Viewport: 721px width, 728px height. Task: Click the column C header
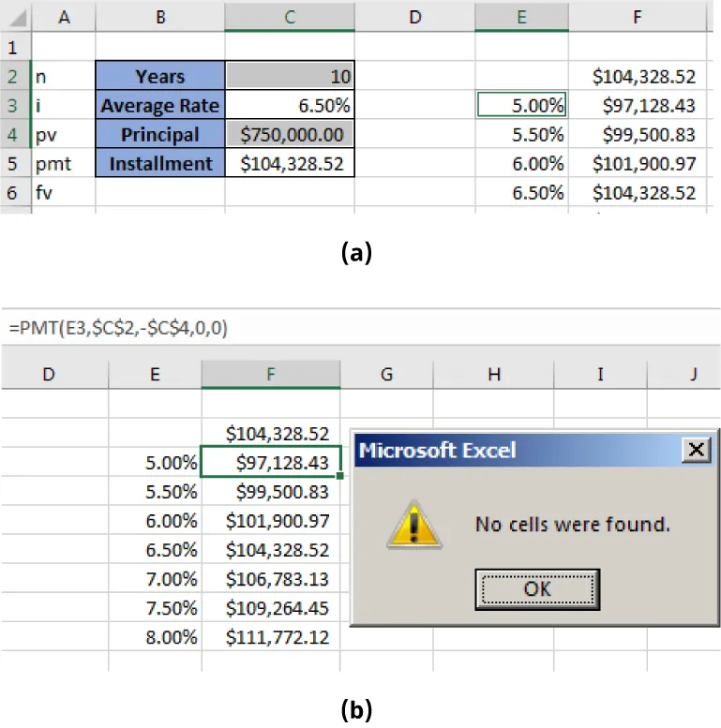tap(290, 16)
